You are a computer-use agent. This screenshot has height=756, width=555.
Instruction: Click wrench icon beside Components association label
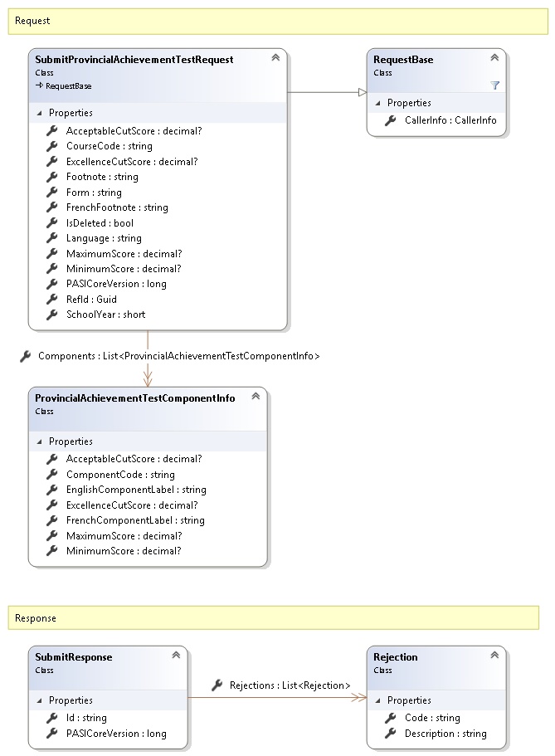point(26,356)
